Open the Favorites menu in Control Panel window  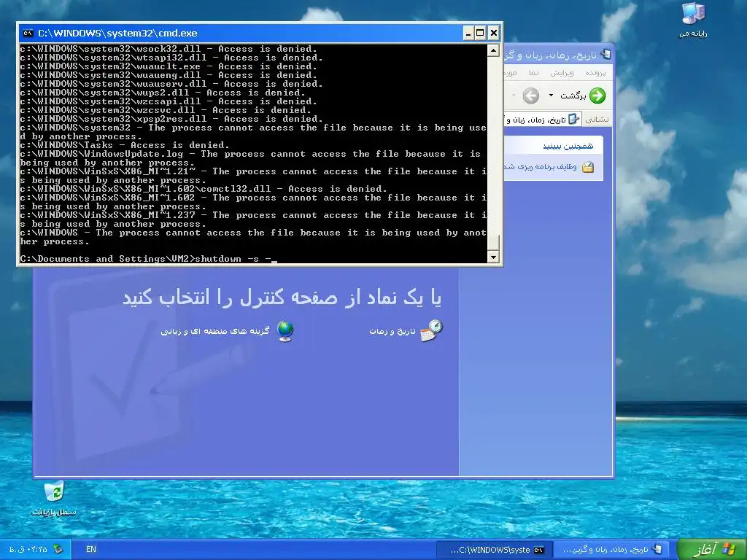(510, 73)
